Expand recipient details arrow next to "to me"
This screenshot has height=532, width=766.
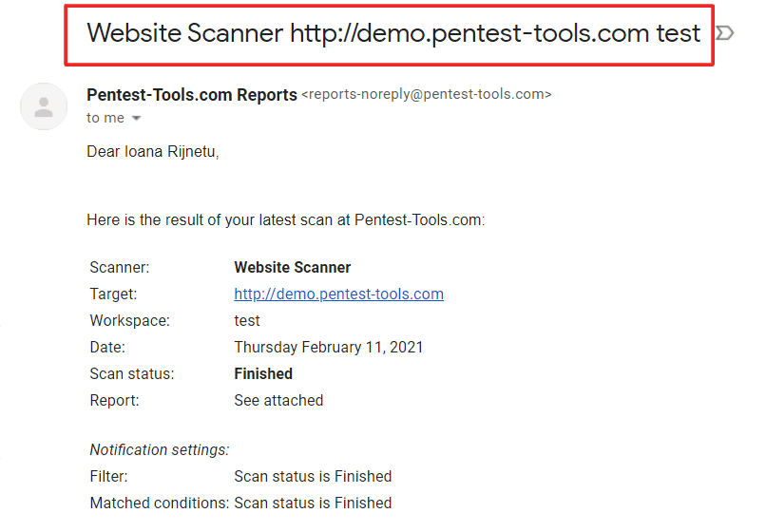click(x=137, y=118)
